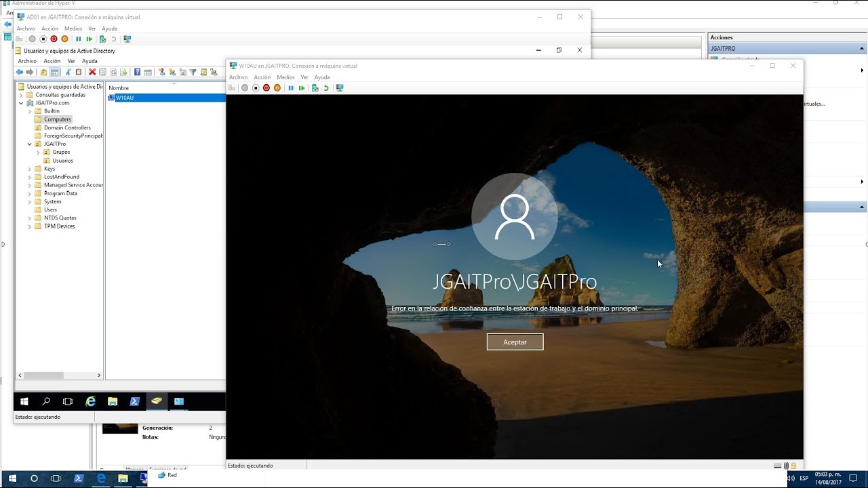Save W10AU VM state with orange icon
The image size is (868, 488).
click(x=277, y=88)
